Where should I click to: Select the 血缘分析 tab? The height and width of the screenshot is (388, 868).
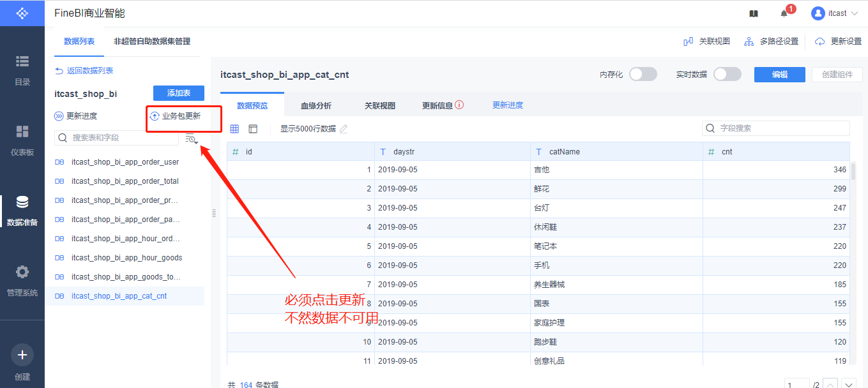(x=316, y=105)
